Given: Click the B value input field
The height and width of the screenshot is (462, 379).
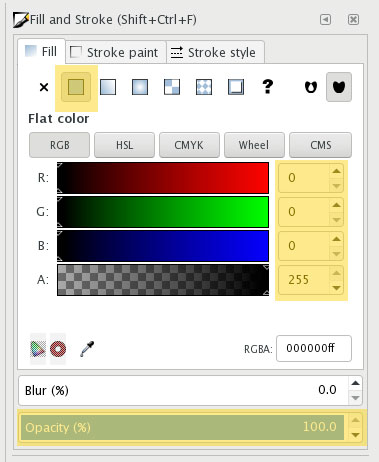Looking at the screenshot, I should tap(304, 246).
